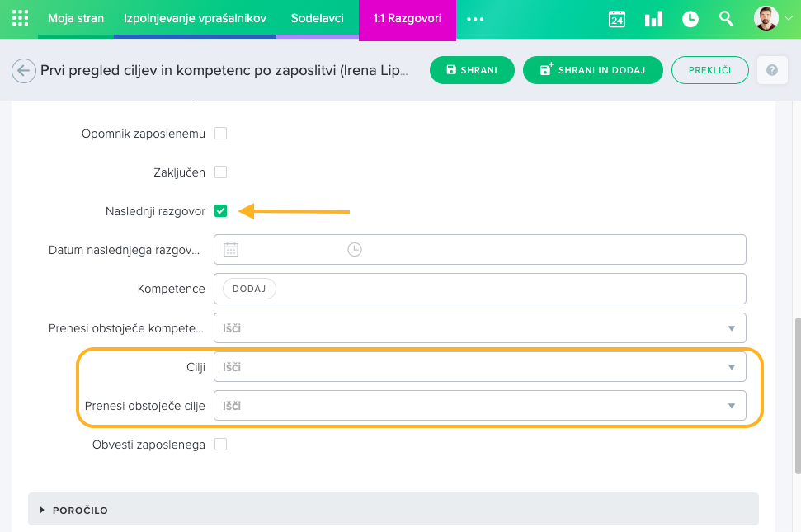The height and width of the screenshot is (532, 801).
Task: Click the search magnifier icon
Action: 726,18
